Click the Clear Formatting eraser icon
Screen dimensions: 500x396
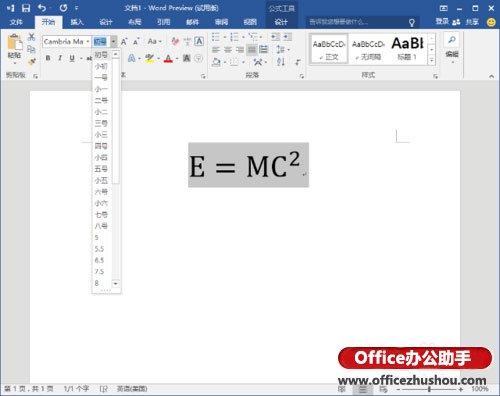(x=175, y=41)
